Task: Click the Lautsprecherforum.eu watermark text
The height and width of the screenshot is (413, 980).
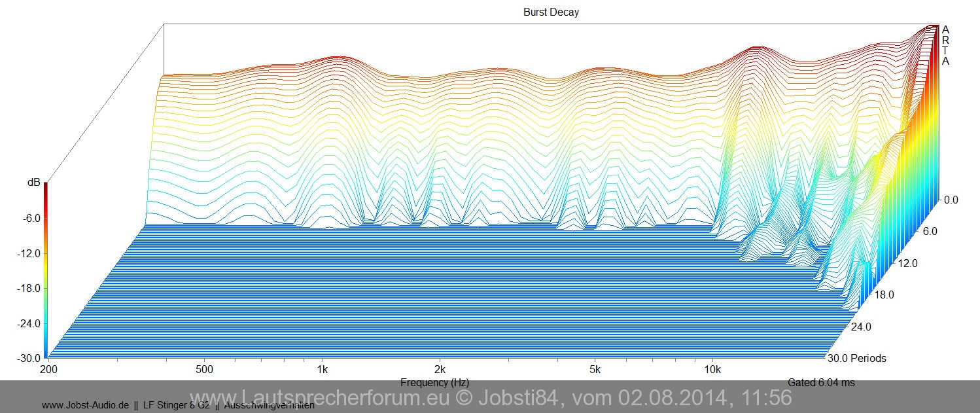Action: tap(491, 397)
